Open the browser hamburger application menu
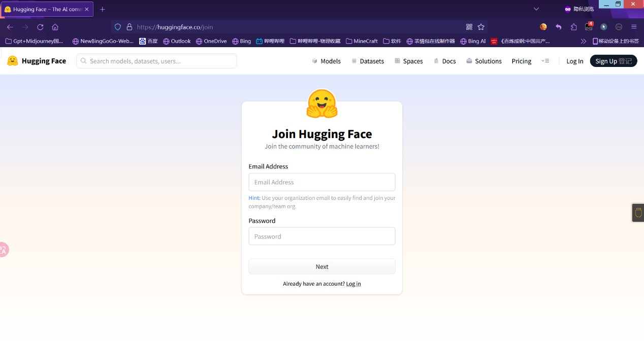644x346 pixels. pos(634,27)
